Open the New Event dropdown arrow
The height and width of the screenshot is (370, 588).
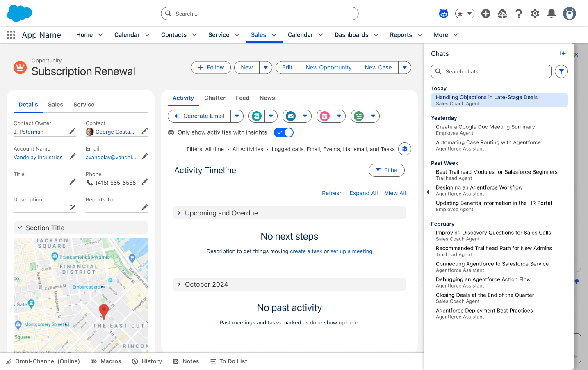(339, 116)
